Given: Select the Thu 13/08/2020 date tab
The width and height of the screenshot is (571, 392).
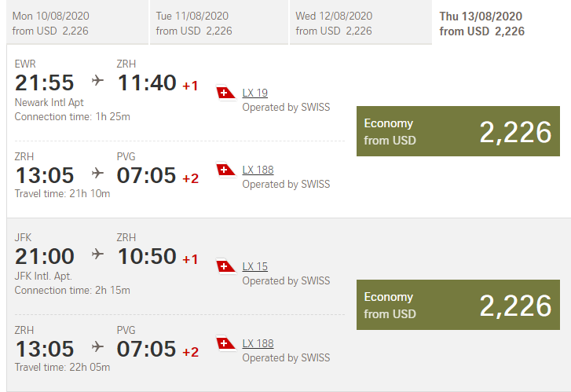Looking at the screenshot, I should [501, 24].
